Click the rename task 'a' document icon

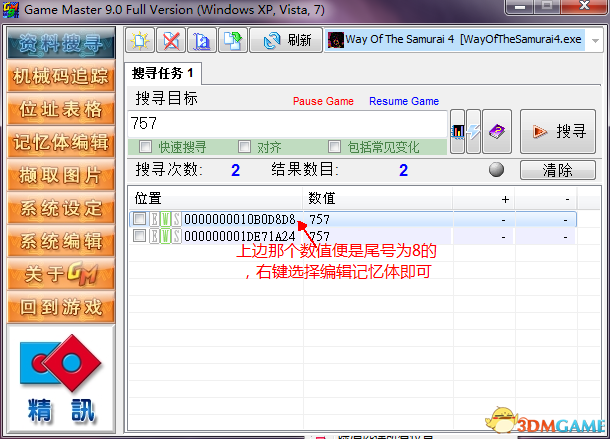(x=202, y=40)
